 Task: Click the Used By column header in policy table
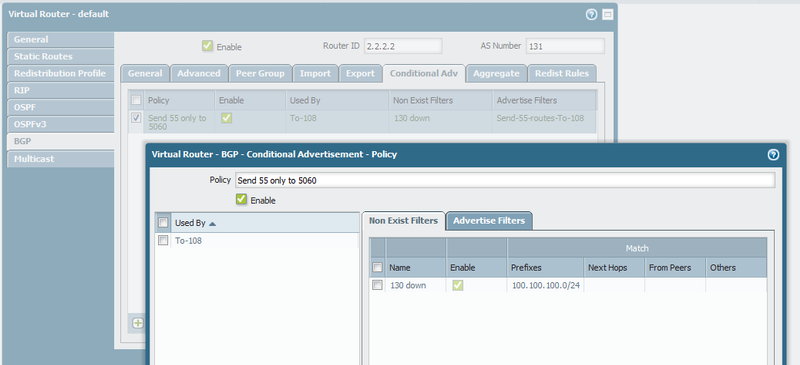337,100
